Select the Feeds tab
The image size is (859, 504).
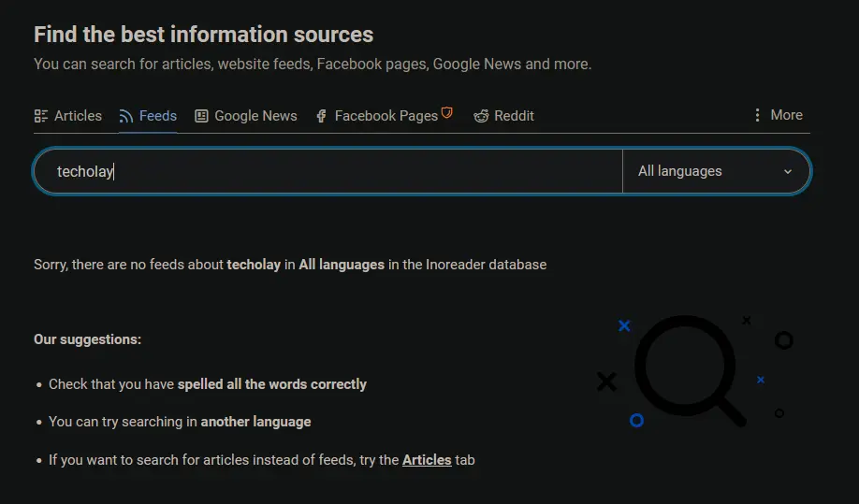(x=148, y=116)
